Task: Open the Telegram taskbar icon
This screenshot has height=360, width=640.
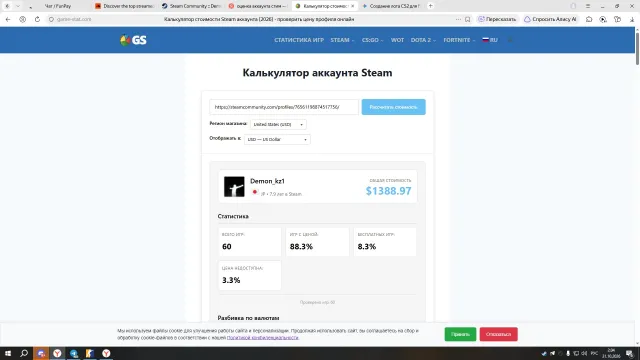Action: 73,353
